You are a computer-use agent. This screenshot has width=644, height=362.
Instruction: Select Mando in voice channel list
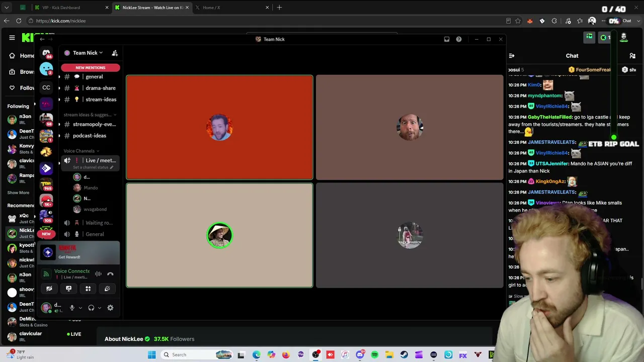click(91, 188)
